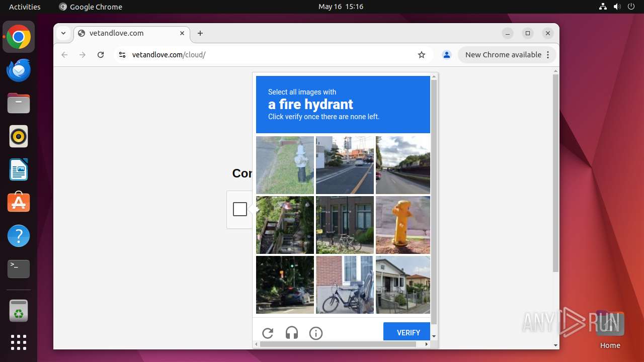
Task: Open a new browser tab
Action: pyautogui.click(x=200, y=33)
